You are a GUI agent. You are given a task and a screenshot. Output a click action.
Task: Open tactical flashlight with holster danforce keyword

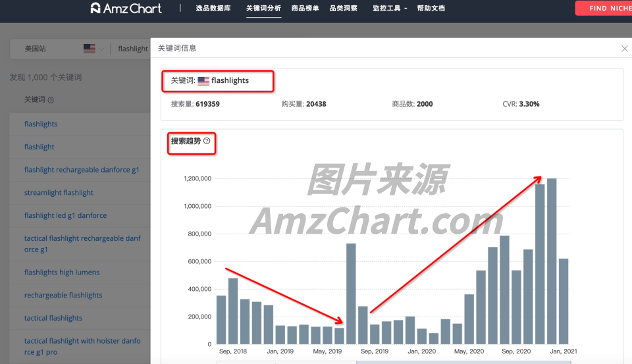(82, 346)
